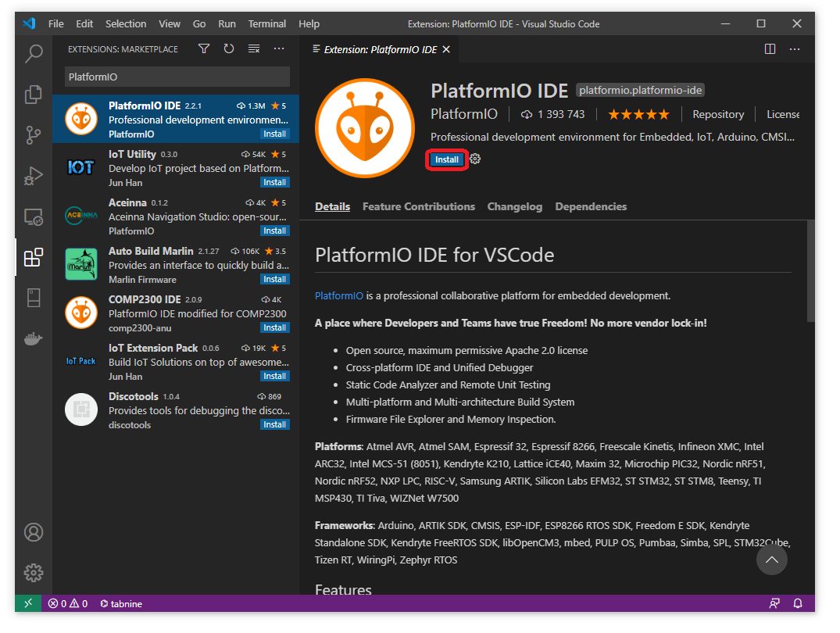Select the IoT Utility list entry

(176, 168)
